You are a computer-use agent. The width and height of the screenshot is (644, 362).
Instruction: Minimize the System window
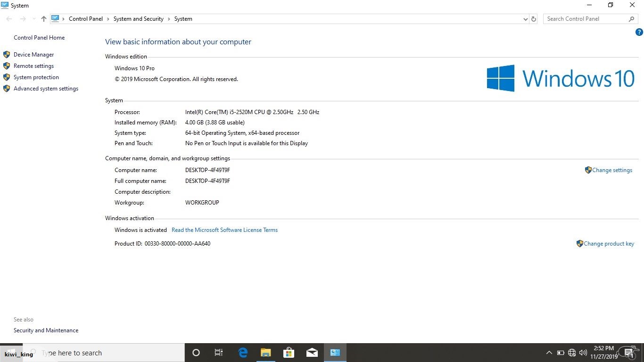point(589,5)
